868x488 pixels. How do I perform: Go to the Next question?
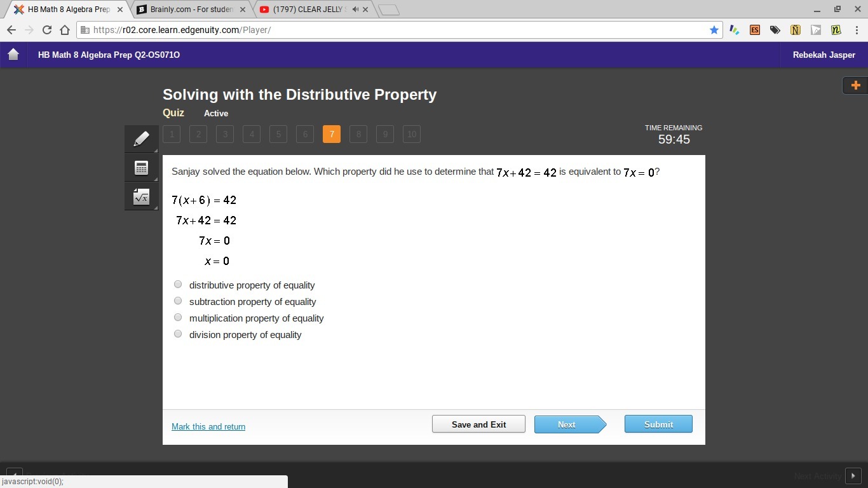pos(570,424)
